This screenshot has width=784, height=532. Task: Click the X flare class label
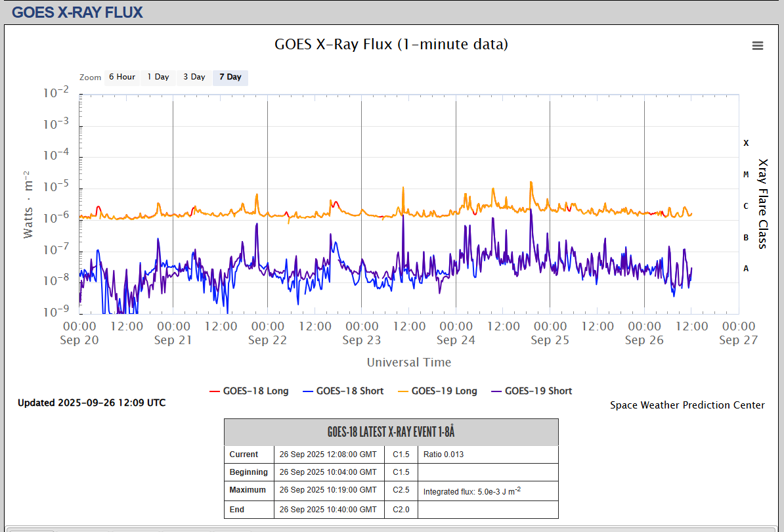[x=746, y=143]
